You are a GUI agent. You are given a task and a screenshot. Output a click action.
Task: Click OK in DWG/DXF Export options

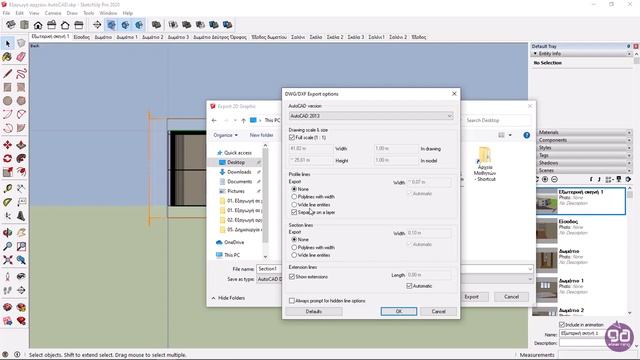pyautogui.click(x=399, y=311)
